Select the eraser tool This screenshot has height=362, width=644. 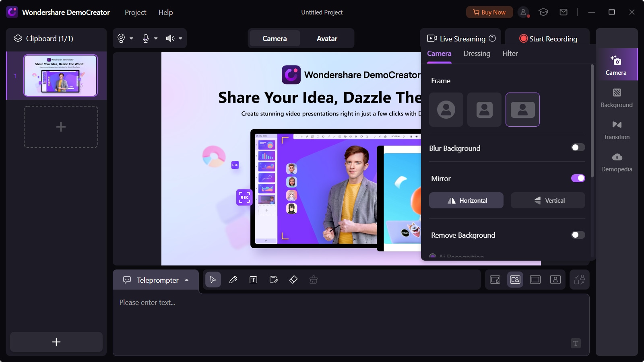point(293,280)
